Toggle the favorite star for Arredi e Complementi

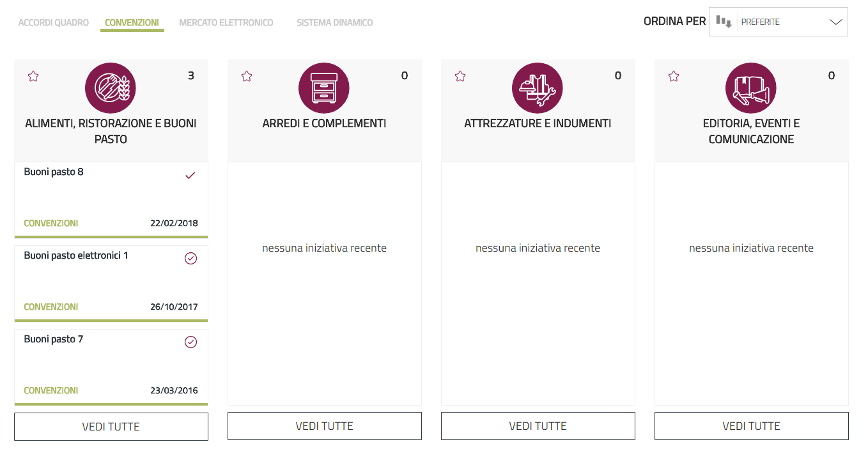(x=247, y=77)
